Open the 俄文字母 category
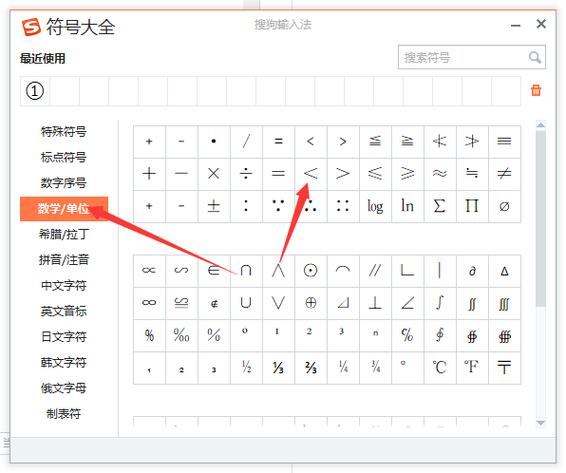Image resolution: width=566 pixels, height=473 pixels. 64,388
